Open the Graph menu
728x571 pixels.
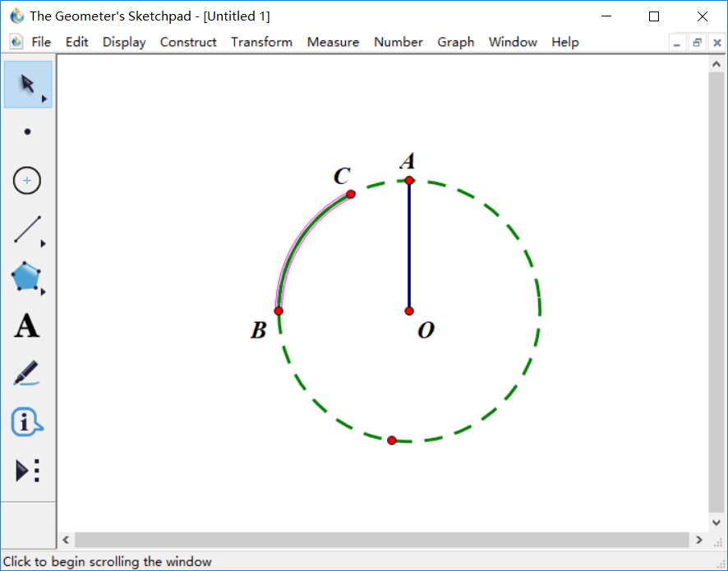(x=455, y=42)
